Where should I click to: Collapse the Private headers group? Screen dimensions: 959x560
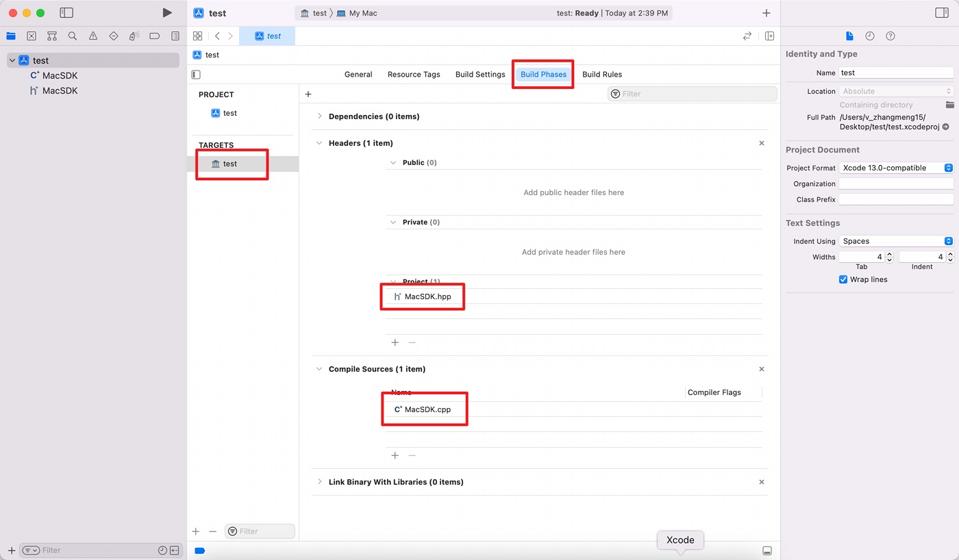[393, 222]
